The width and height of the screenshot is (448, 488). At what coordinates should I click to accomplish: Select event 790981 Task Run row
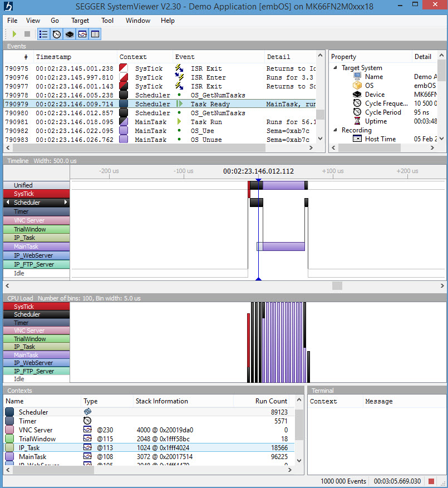point(160,122)
